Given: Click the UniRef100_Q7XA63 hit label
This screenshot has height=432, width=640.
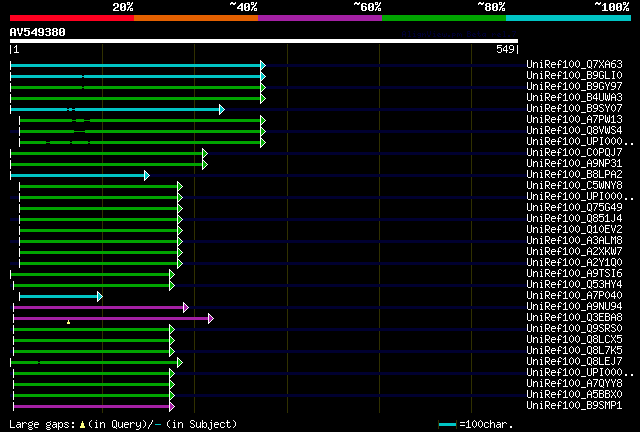Looking at the screenshot, I should 574,65.
